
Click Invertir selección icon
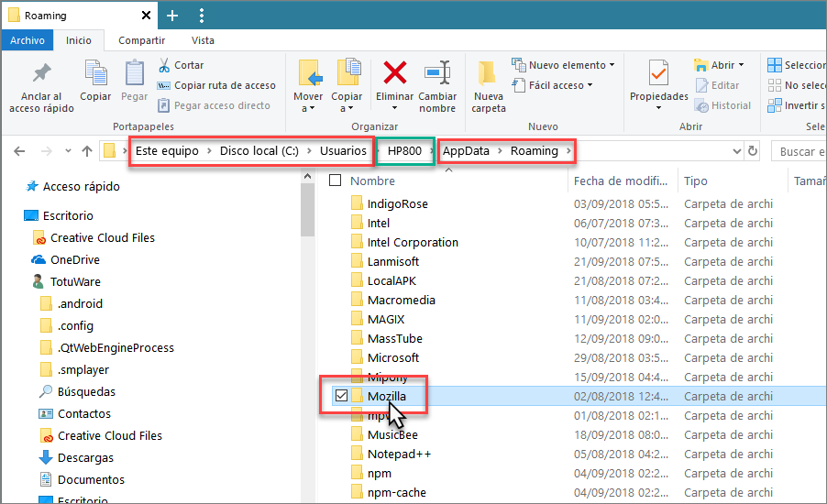(x=774, y=105)
